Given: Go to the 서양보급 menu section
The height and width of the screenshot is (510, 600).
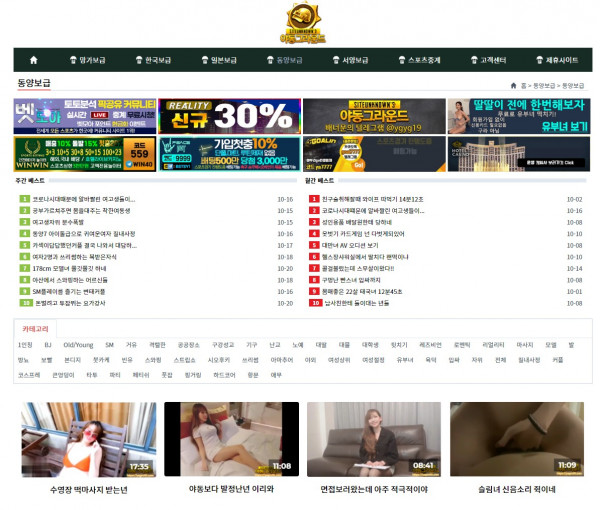Looking at the screenshot, I should (x=355, y=60).
